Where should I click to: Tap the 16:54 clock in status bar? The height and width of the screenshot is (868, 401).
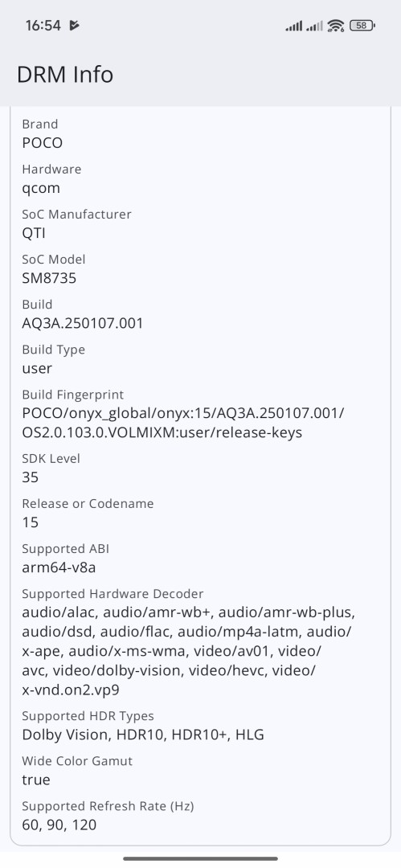pyautogui.click(x=43, y=26)
